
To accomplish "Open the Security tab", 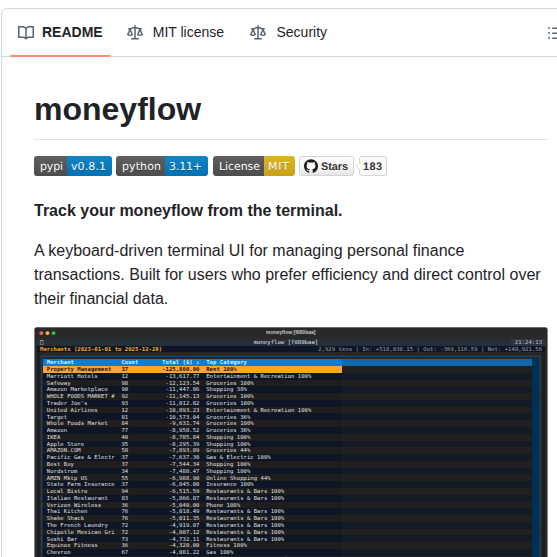I will (288, 32).
